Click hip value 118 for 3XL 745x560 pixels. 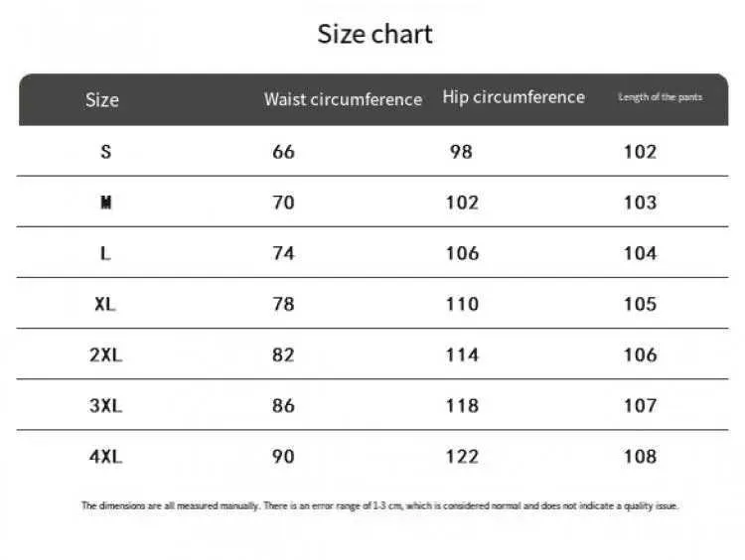click(462, 406)
